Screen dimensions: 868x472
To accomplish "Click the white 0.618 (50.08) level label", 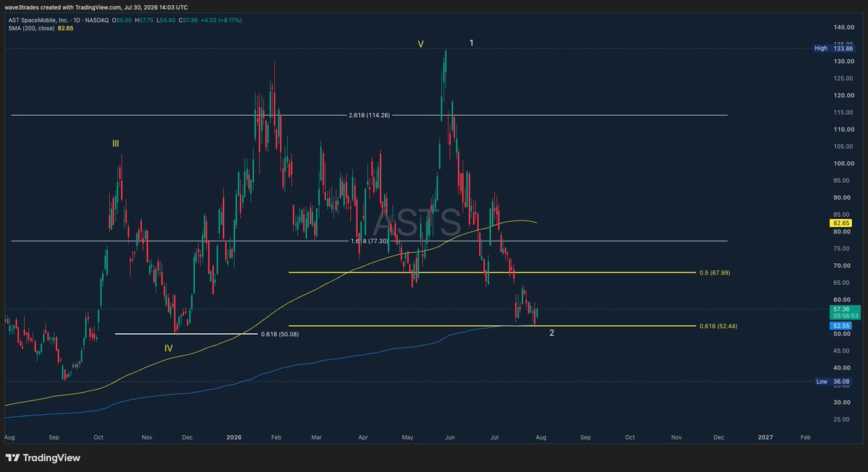I will tap(281, 334).
